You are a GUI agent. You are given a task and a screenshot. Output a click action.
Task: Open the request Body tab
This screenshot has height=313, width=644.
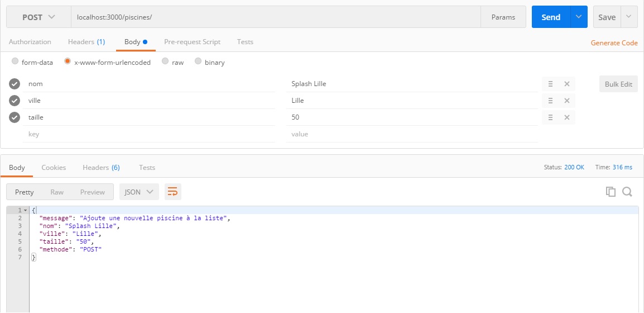tap(136, 42)
